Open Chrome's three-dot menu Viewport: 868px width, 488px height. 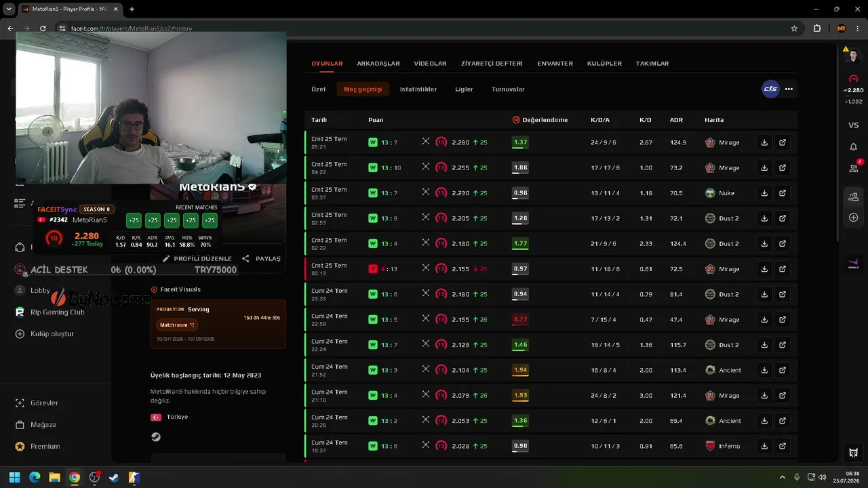coord(857,28)
